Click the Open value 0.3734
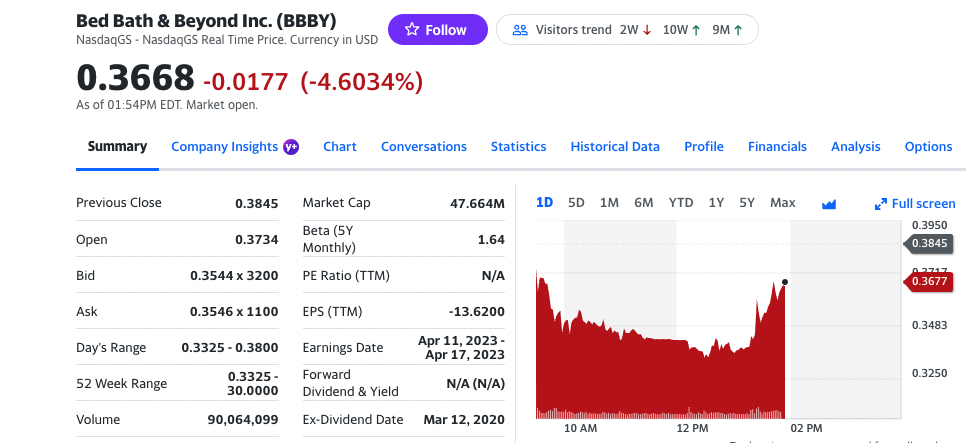 click(256, 240)
